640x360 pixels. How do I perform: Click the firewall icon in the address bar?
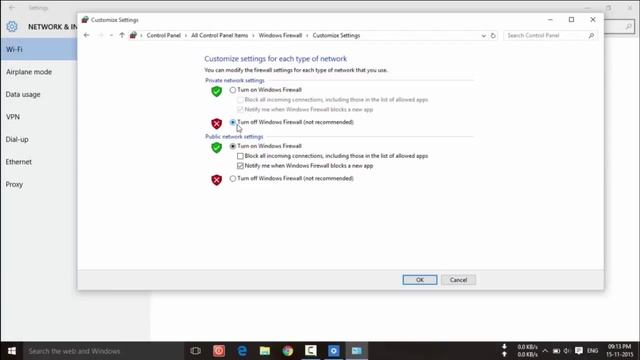click(x=133, y=36)
